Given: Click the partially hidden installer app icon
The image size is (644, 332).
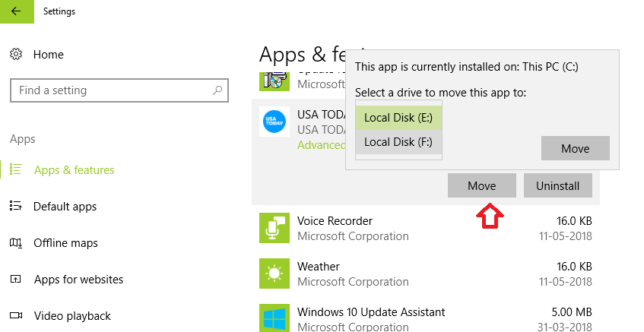Looking at the screenshot, I should pos(274,81).
